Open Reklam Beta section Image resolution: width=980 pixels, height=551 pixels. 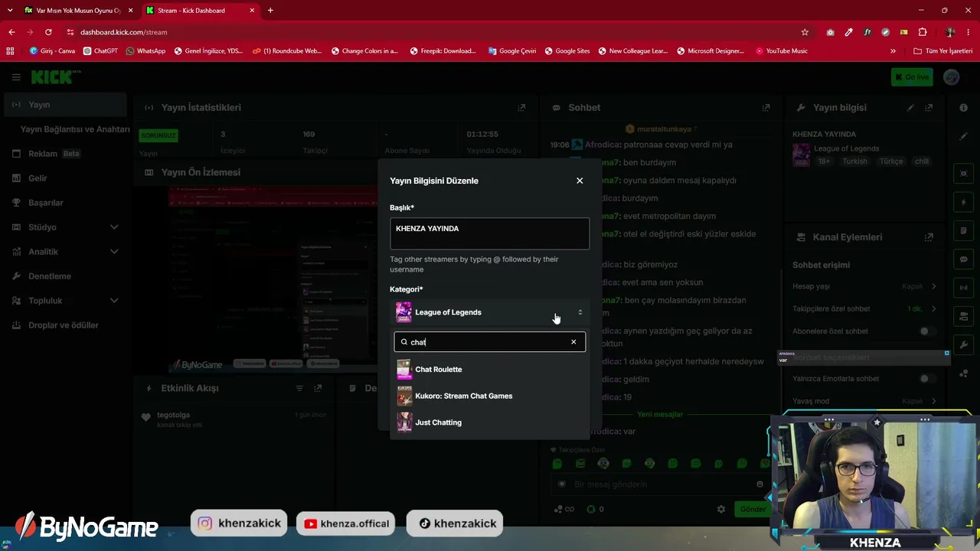[64, 154]
